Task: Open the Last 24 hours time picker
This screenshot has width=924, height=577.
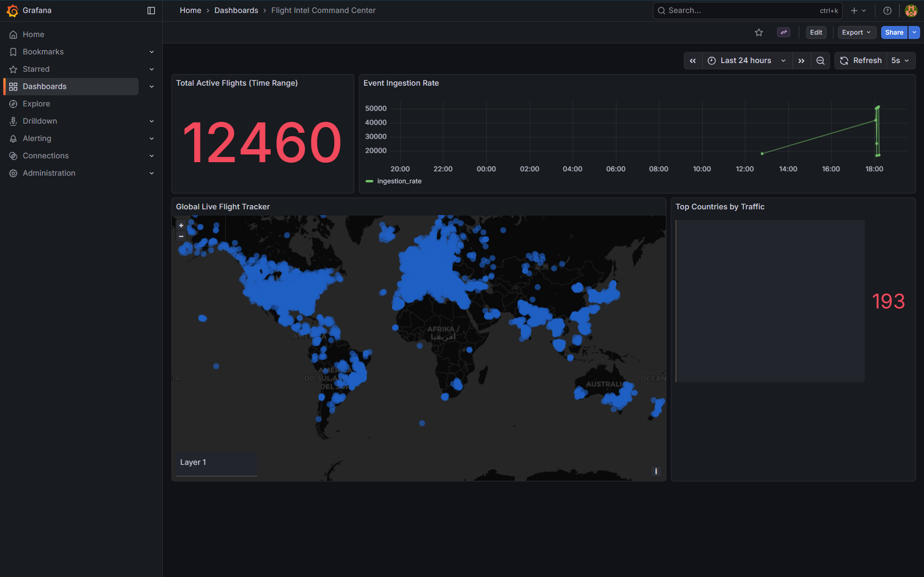Action: click(747, 61)
